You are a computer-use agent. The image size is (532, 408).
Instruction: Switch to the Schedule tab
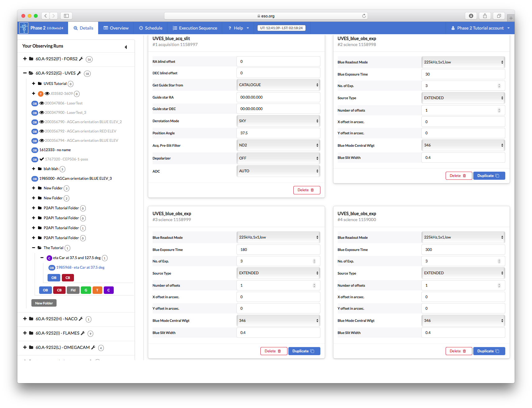[151, 28]
